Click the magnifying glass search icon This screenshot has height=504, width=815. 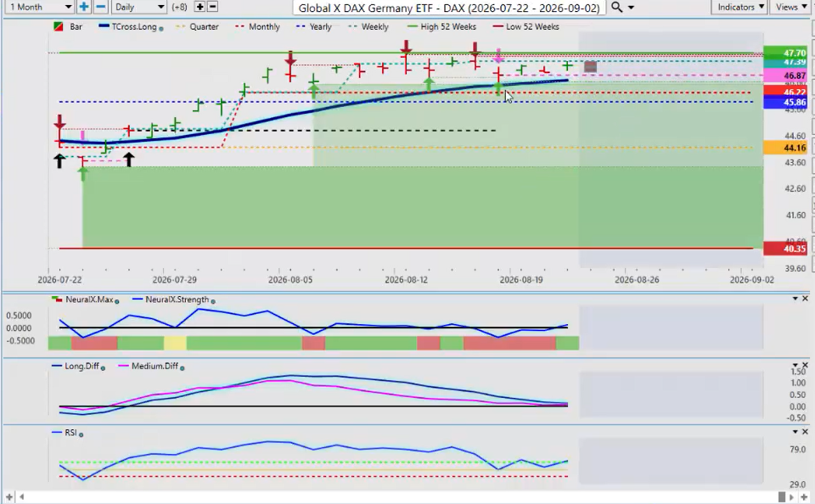pos(616,8)
